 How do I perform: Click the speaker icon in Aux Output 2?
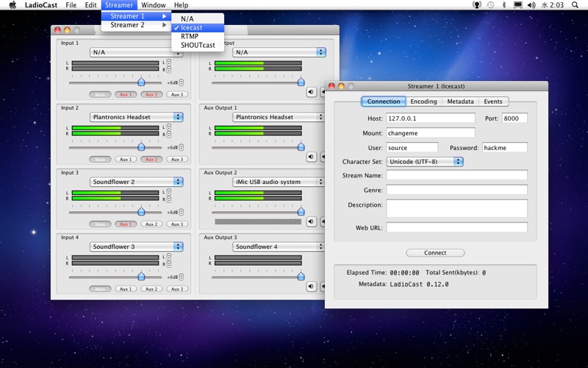click(x=311, y=222)
